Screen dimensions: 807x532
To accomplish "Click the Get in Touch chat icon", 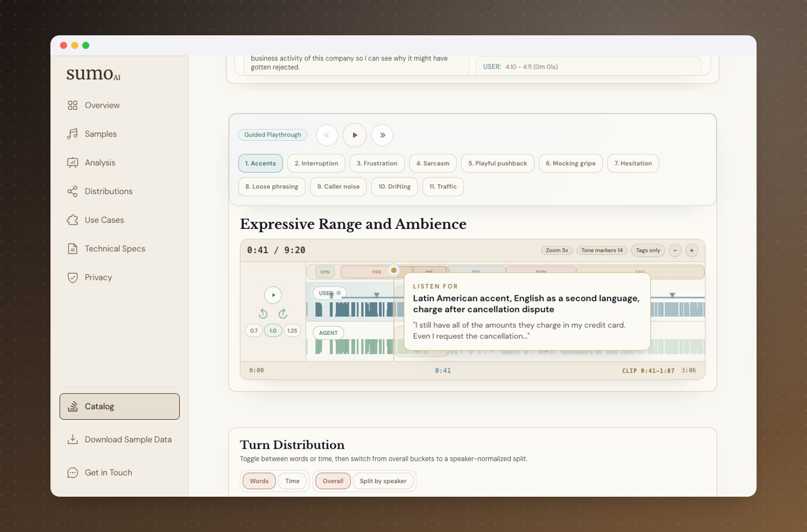I will point(73,472).
